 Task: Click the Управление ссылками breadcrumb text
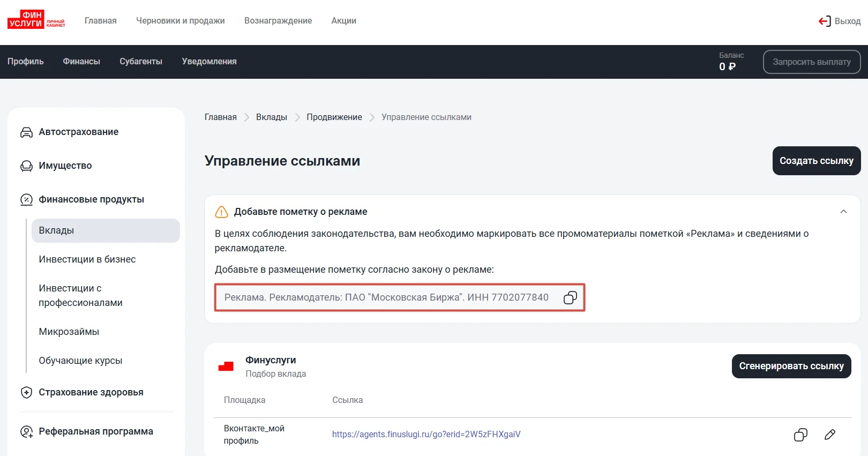pos(426,117)
